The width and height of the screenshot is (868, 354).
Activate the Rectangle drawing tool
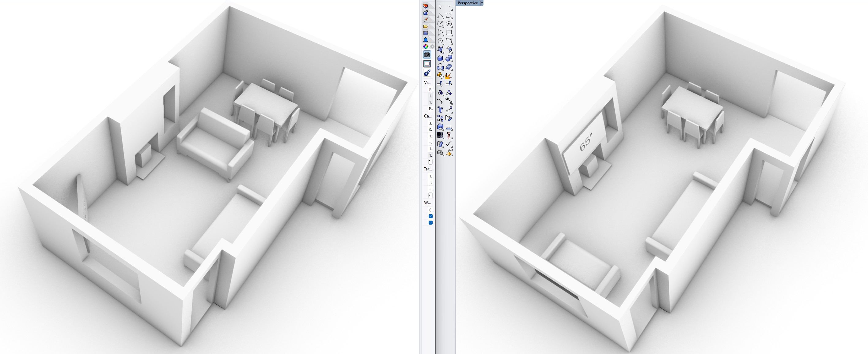(x=449, y=33)
